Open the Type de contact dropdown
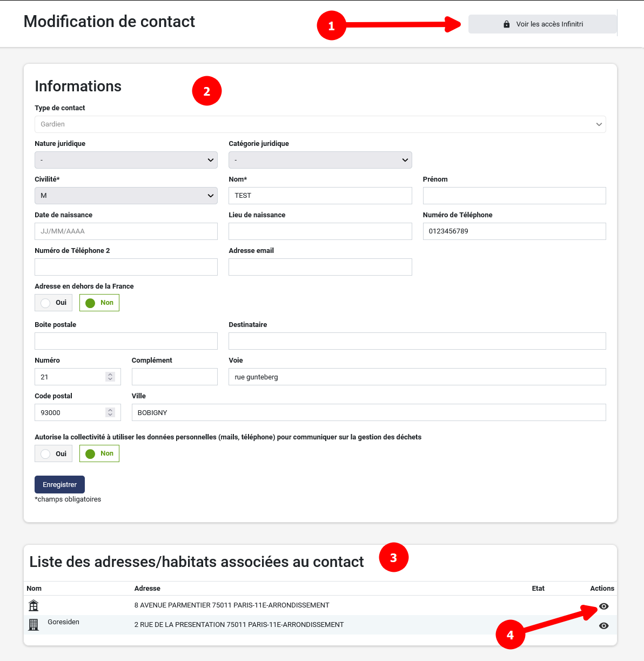The height and width of the screenshot is (661, 644). coord(320,124)
